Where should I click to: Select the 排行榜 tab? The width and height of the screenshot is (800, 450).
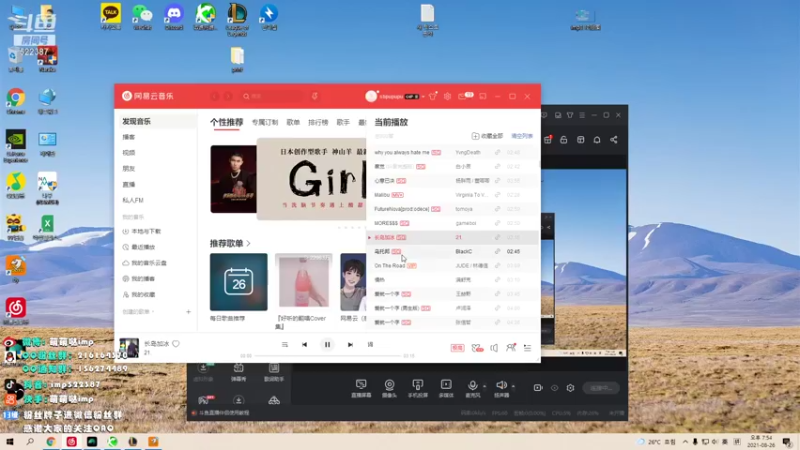point(318,122)
